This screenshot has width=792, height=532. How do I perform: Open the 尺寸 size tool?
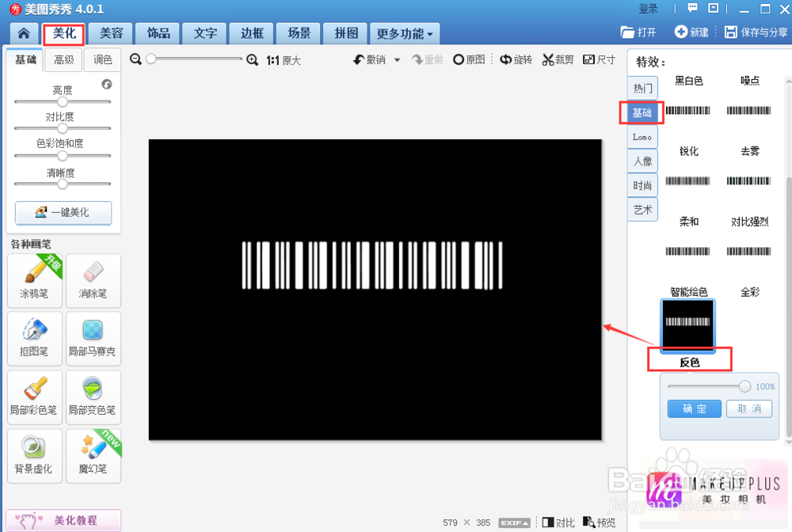click(599, 59)
